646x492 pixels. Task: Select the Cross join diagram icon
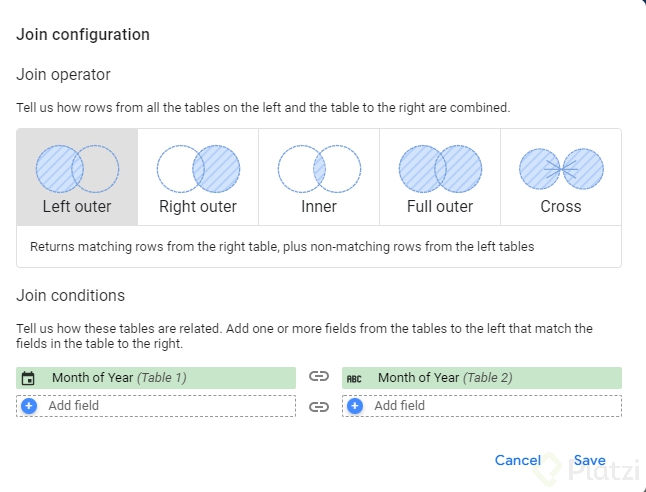pyautogui.click(x=561, y=169)
